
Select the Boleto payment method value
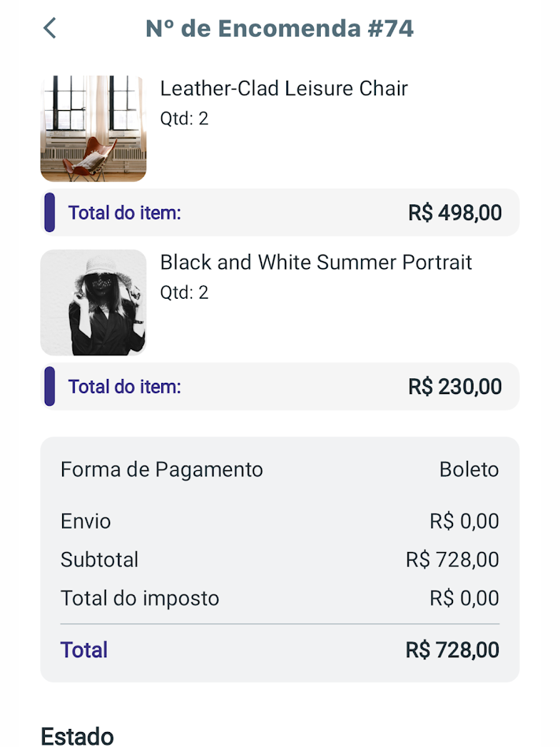coord(469,469)
